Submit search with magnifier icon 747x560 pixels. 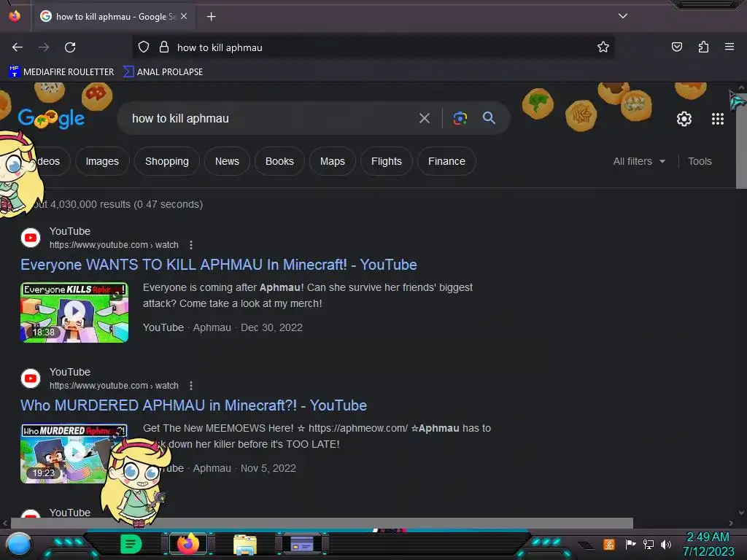(x=489, y=118)
